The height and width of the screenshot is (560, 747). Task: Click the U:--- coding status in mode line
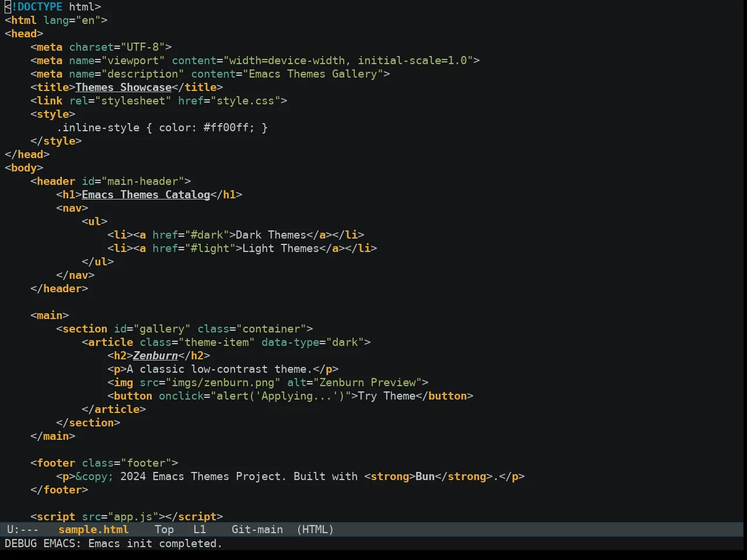23,530
